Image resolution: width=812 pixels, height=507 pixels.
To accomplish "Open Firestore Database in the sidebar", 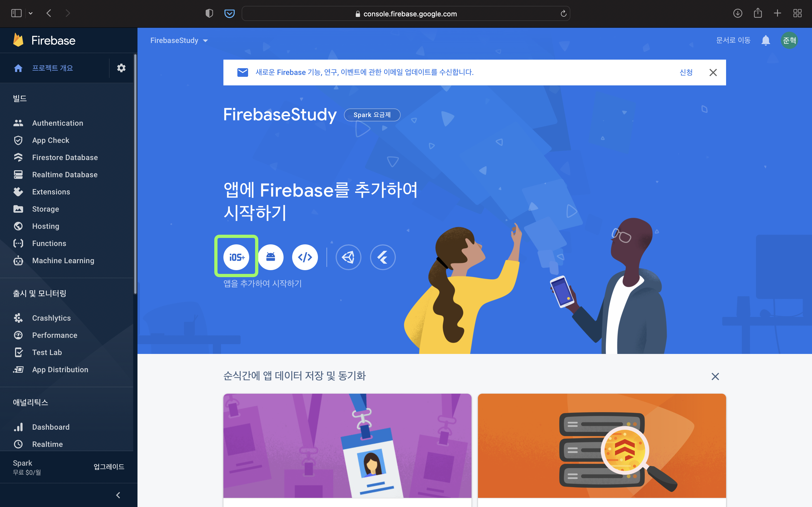I will click(65, 157).
